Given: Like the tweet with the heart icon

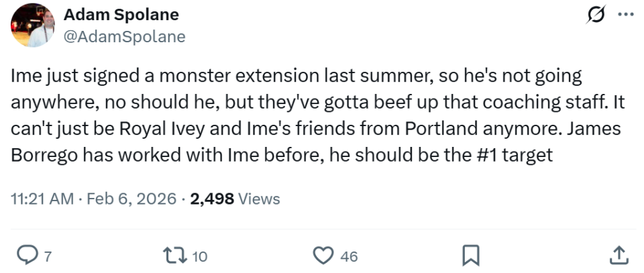Looking at the screenshot, I should click(324, 255).
